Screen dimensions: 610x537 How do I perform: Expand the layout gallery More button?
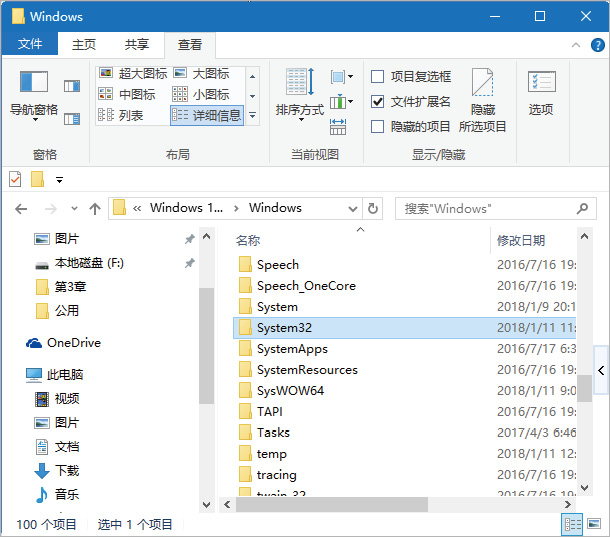pyautogui.click(x=253, y=115)
